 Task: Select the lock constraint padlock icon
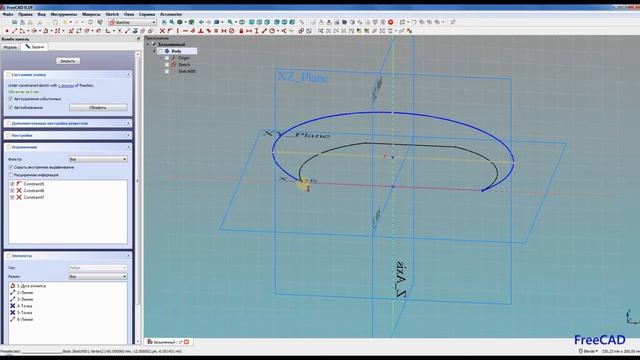pyautogui.click(x=241, y=31)
